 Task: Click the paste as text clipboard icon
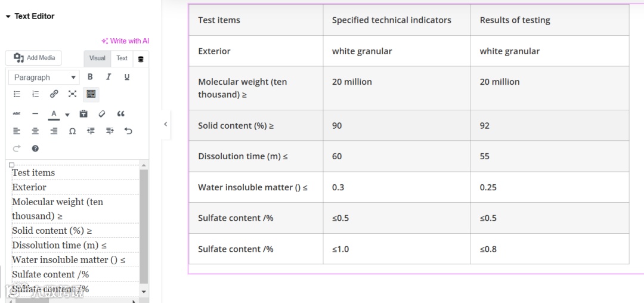pos(83,114)
